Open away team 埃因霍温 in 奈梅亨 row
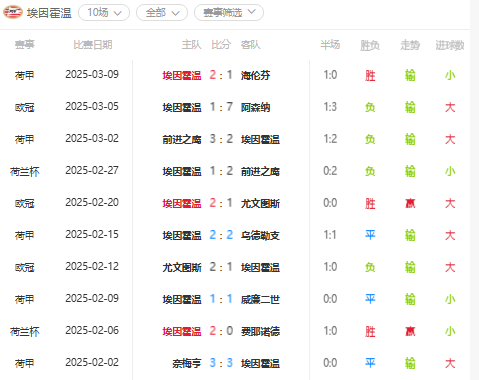479x380 pixels. [260, 363]
